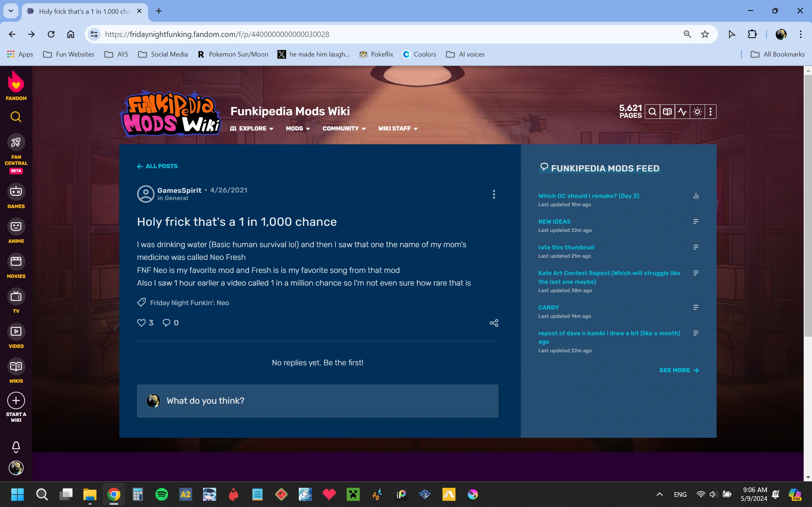Open the notifications bell

pyautogui.click(x=16, y=447)
